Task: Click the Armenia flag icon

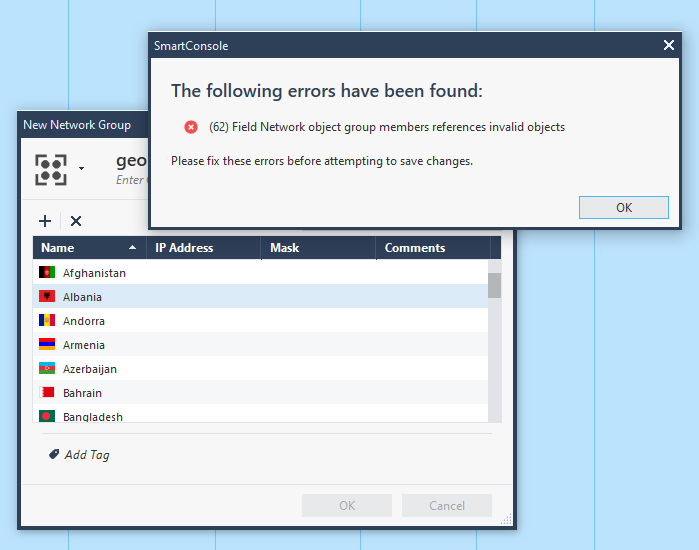Action: coord(47,344)
